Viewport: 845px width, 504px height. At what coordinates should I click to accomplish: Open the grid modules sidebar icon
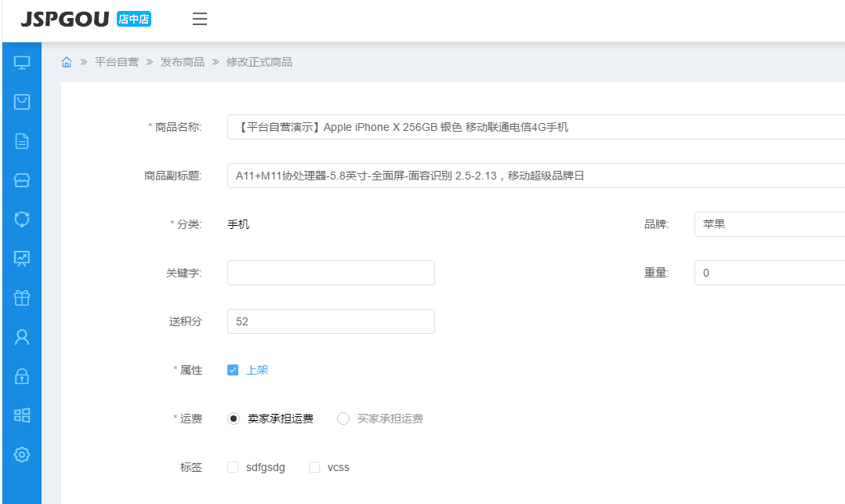(22, 415)
